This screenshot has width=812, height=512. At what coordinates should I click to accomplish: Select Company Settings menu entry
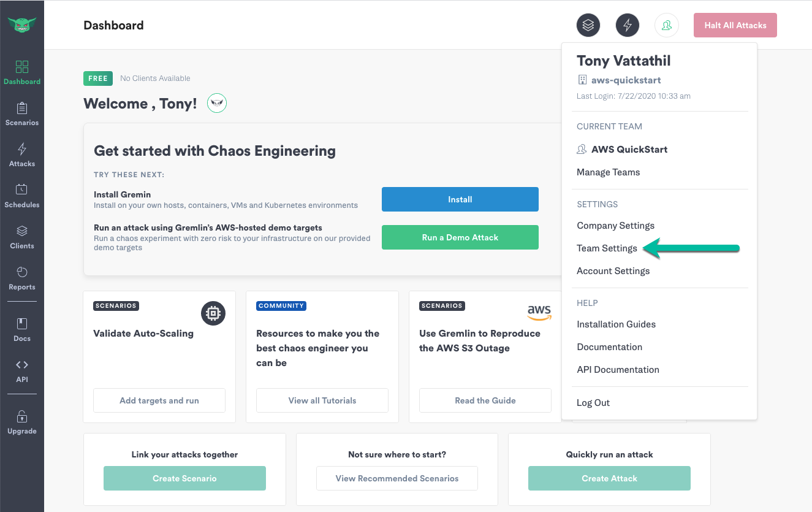[x=616, y=226]
